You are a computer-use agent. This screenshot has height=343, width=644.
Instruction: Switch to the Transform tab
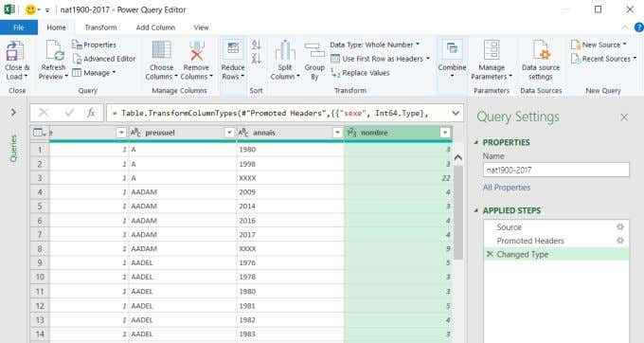coord(100,27)
